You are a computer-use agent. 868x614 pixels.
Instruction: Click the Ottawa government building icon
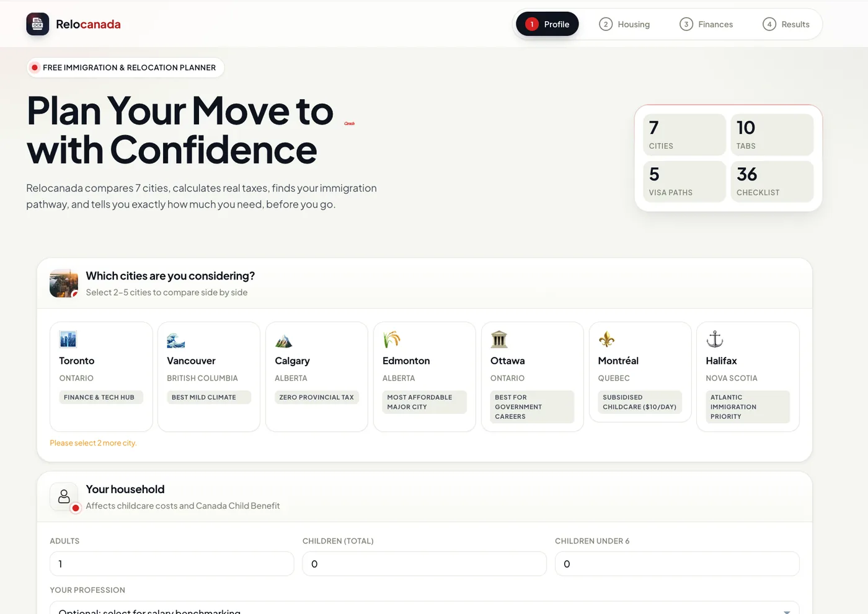(499, 340)
